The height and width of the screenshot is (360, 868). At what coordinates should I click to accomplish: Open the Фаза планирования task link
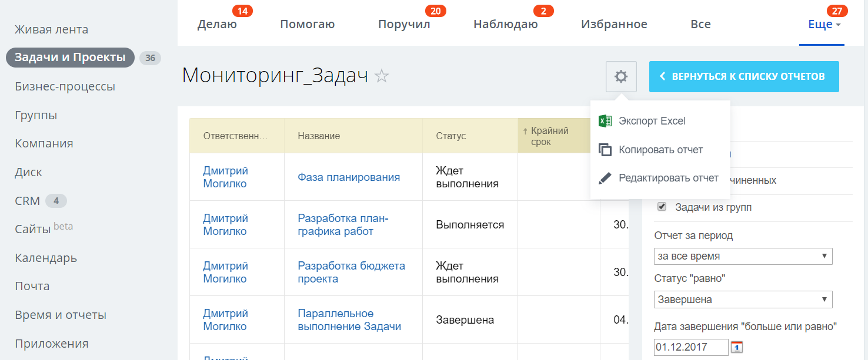point(349,177)
